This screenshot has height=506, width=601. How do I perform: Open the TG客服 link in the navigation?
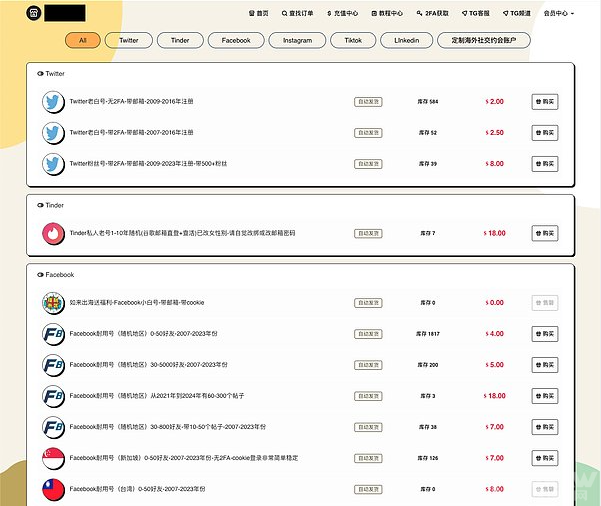pos(476,14)
